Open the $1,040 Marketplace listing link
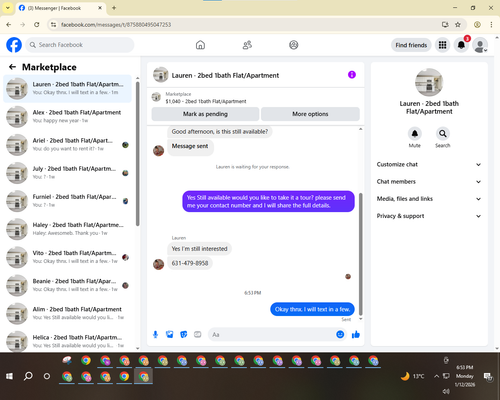The image size is (500, 400). pyautogui.click(x=206, y=101)
